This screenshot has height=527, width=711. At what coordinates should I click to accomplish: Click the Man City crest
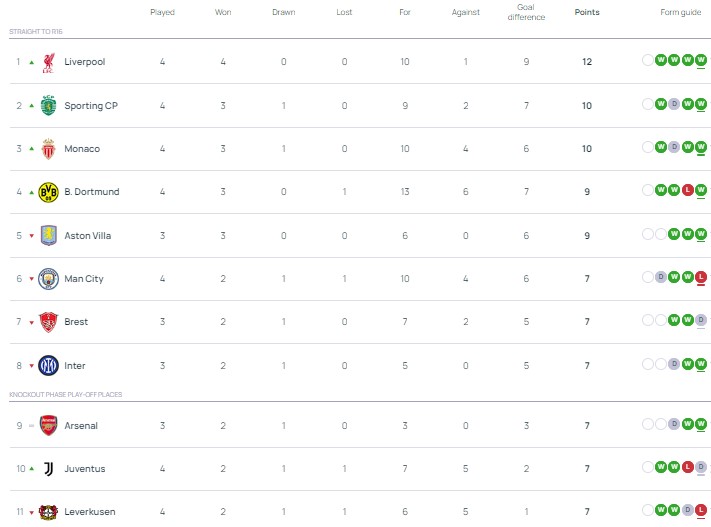pyautogui.click(x=48, y=279)
